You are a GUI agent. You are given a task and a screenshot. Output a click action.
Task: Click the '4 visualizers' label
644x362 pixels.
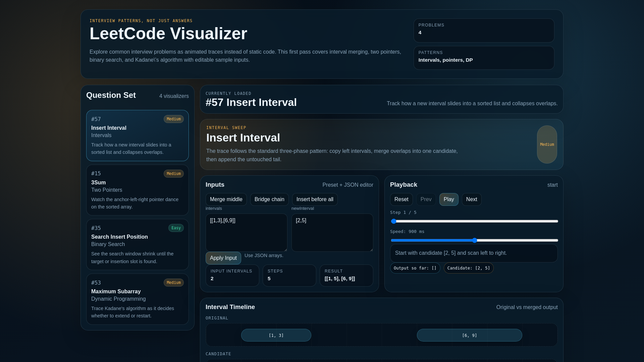point(174,96)
